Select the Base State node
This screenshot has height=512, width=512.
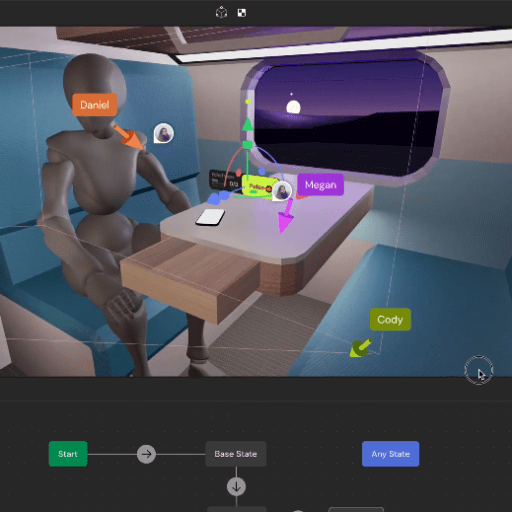(x=236, y=454)
